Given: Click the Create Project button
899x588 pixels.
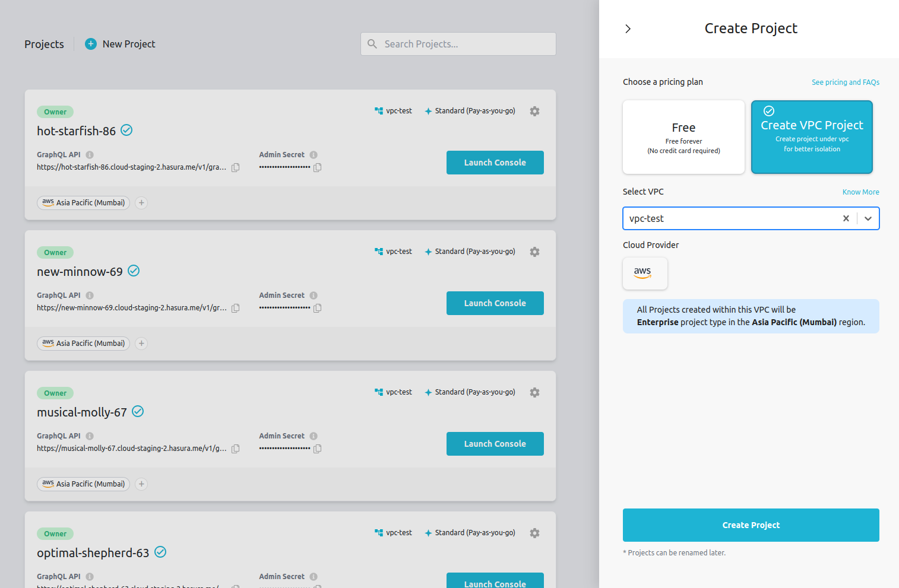Looking at the screenshot, I should (x=751, y=525).
